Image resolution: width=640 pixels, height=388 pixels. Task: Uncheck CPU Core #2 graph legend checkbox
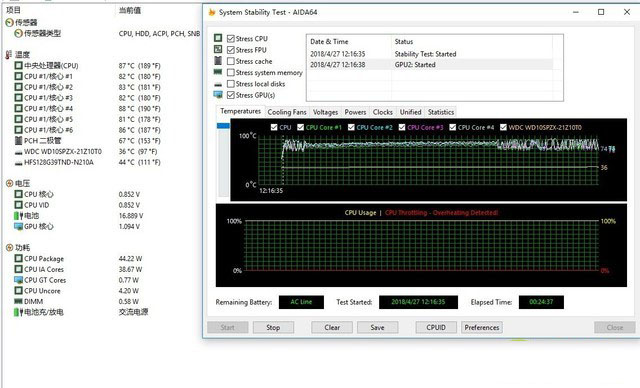(x=351, y=127)
